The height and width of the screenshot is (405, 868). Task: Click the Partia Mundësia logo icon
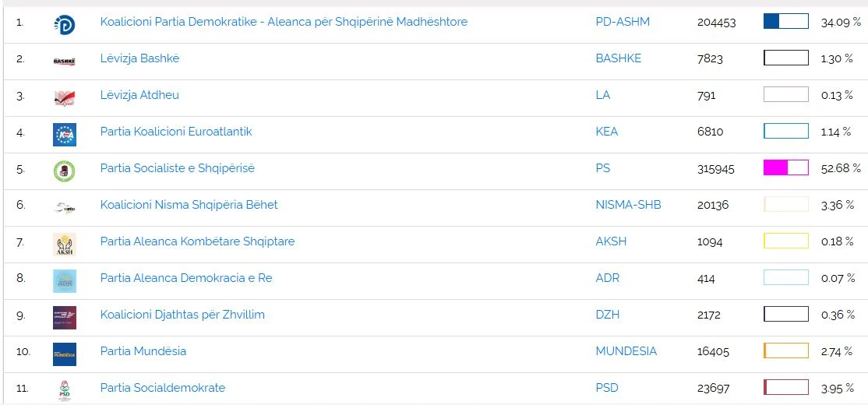[x=64, y=354]
